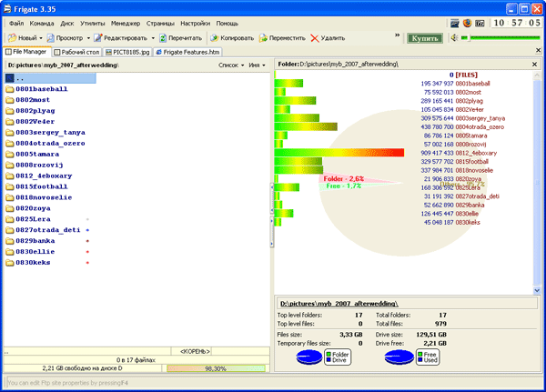The width and height of the screenshot is (546, 392).
Task: Select the parent directory '..' row
Action: 50,78
